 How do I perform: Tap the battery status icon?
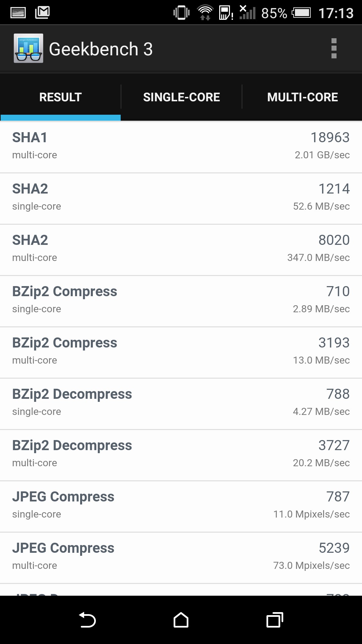[301, 13]
